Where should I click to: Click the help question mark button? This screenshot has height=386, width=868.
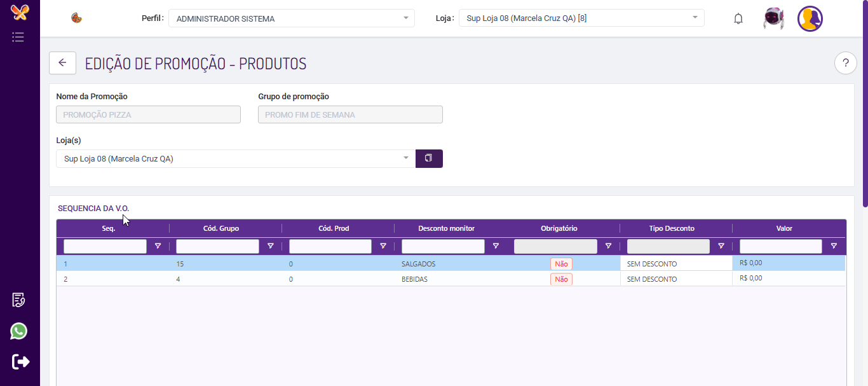[x=845, y=63]
